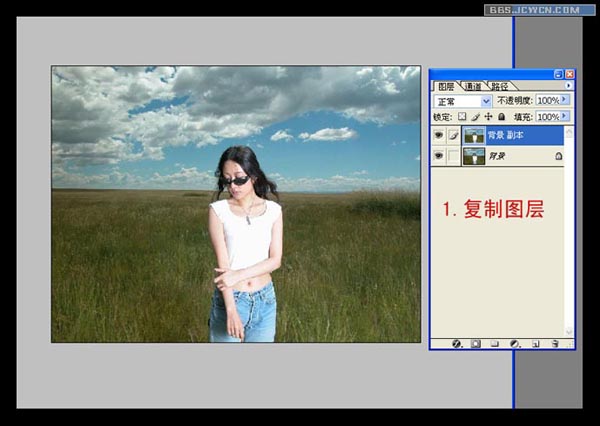Expand the 填充 fill slider arrow
600x426 pixels.
coord(566,117)
